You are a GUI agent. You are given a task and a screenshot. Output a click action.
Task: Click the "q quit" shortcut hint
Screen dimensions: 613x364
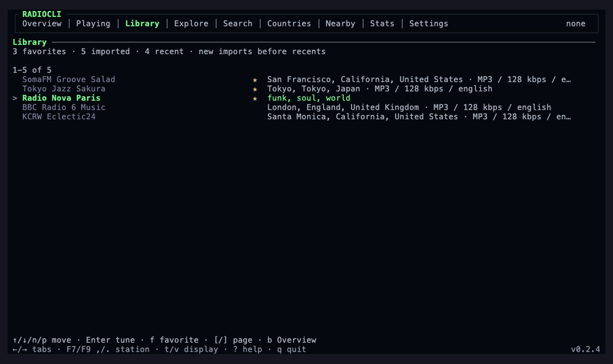click(x=292, y=349)
